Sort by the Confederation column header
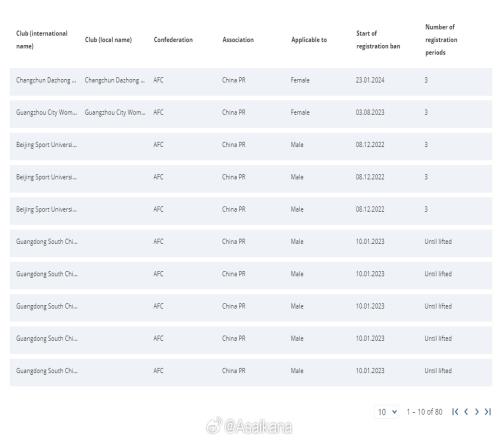The width and height of the screenshot is (500, 440). 173,40
